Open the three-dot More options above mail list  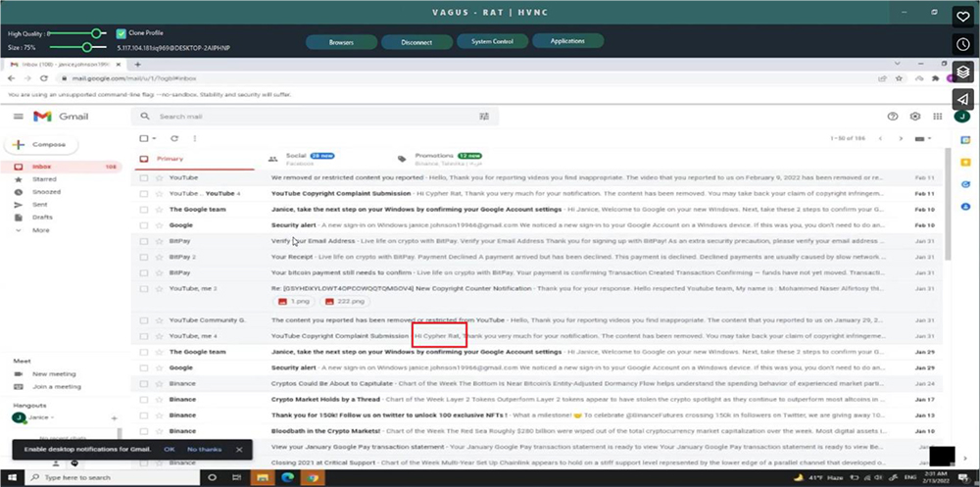(x=195, y=138)
